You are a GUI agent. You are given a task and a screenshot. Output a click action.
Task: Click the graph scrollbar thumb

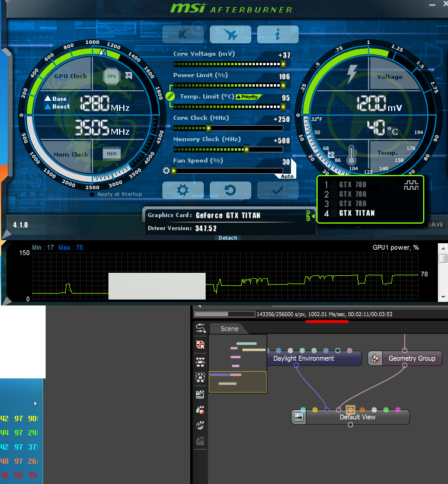pyautogui.click(x=443, y=258)
